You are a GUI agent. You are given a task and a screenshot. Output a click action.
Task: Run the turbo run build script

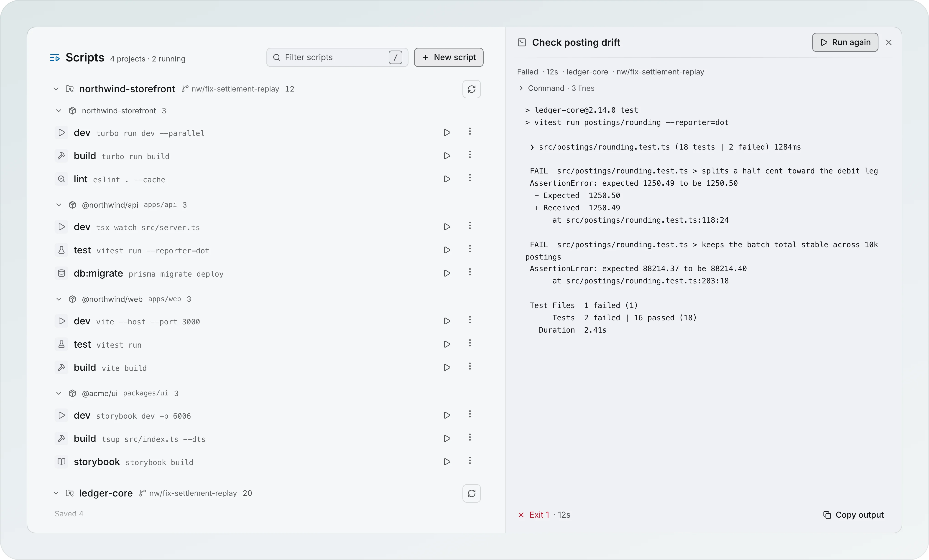(447, 156)
